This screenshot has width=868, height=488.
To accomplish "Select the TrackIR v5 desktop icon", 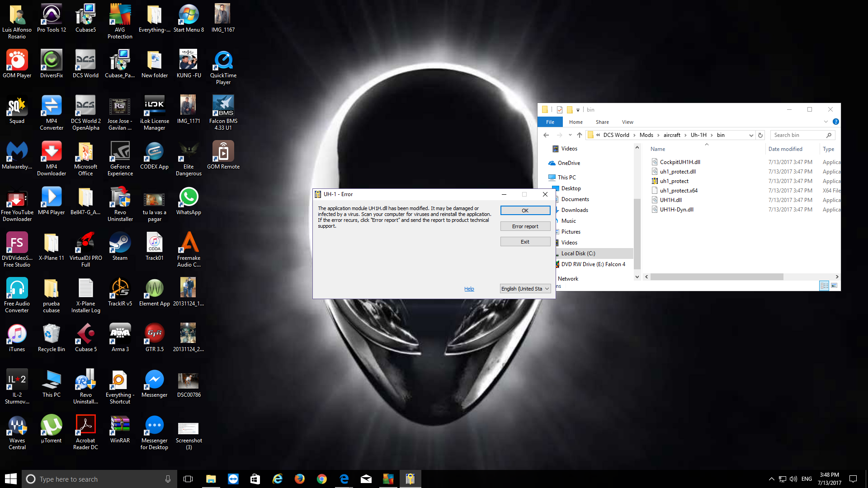I will click(x=120, y=292).
